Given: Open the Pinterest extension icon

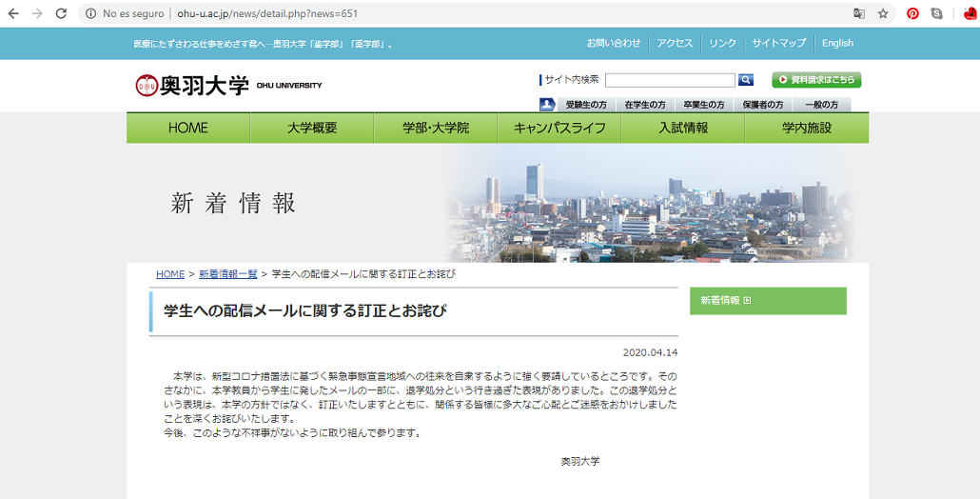Looking at the screenshot, I should [x=912, y=14].
